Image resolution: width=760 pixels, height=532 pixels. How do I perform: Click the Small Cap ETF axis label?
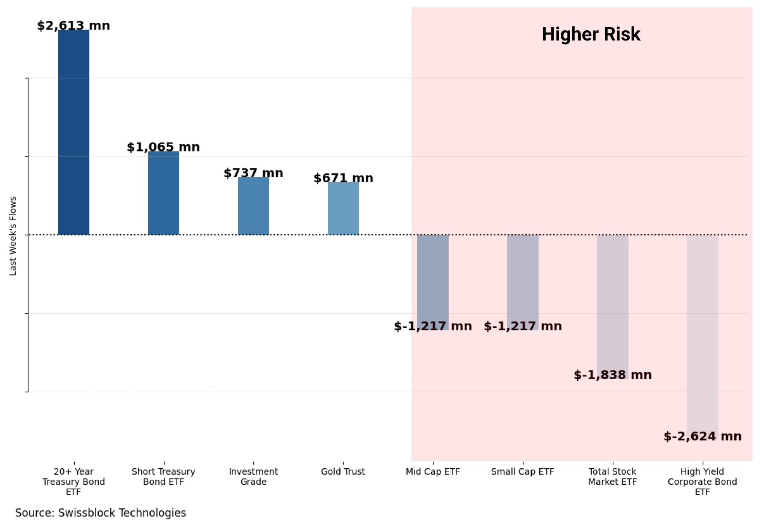point(523,472)
